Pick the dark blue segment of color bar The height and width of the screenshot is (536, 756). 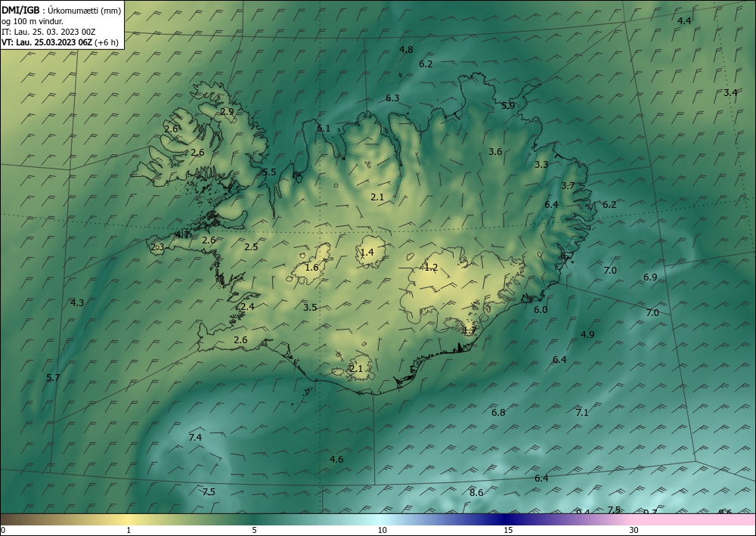[507, 519]
